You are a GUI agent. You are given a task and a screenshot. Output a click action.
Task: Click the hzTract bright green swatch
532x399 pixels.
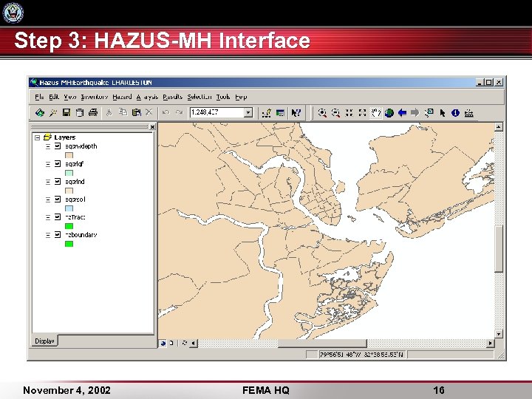[69, 226]
